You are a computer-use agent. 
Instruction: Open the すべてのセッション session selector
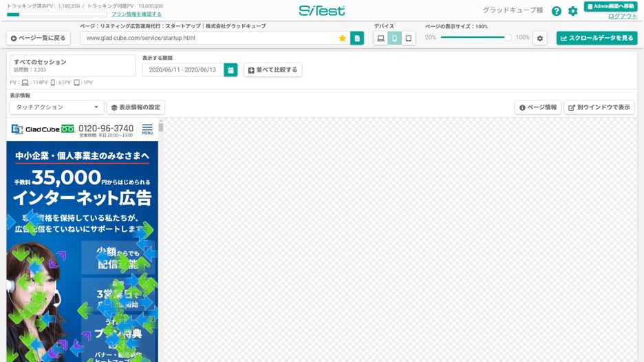(x=72, y=65)
